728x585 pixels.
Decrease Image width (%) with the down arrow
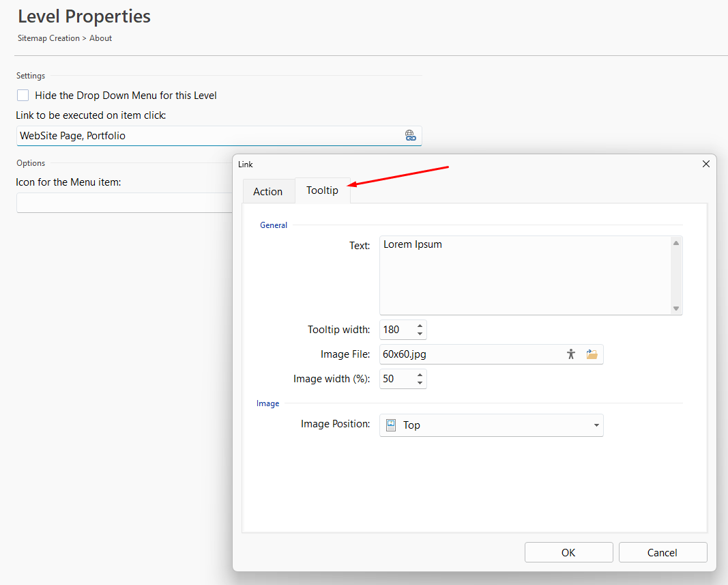420,384
